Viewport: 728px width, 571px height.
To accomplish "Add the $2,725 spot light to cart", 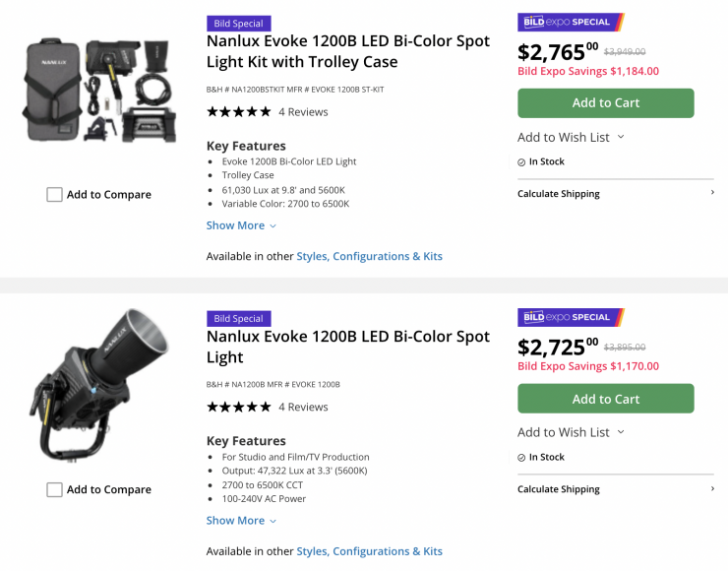I will pos(605,399).
